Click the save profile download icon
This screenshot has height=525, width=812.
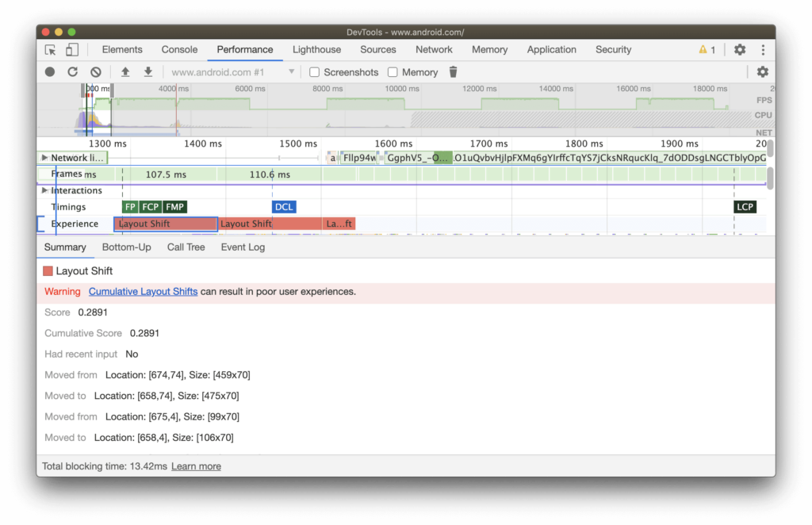147,72
